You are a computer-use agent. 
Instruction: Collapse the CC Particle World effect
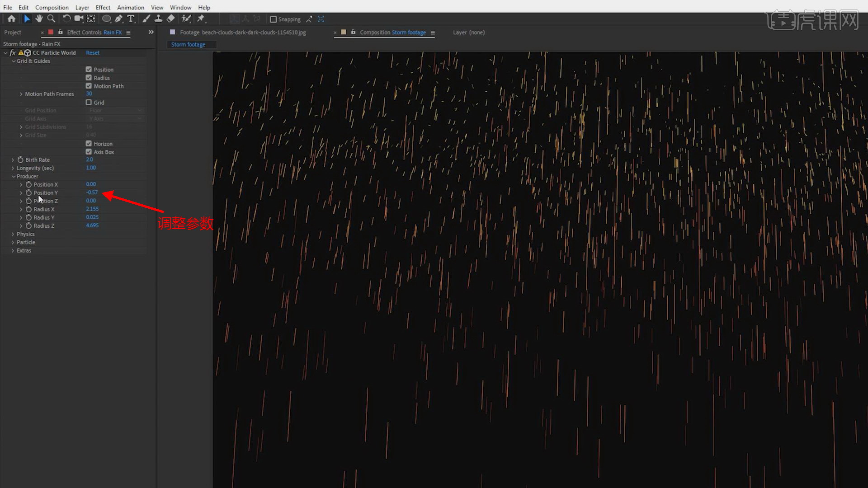click(x=5, y=53)
